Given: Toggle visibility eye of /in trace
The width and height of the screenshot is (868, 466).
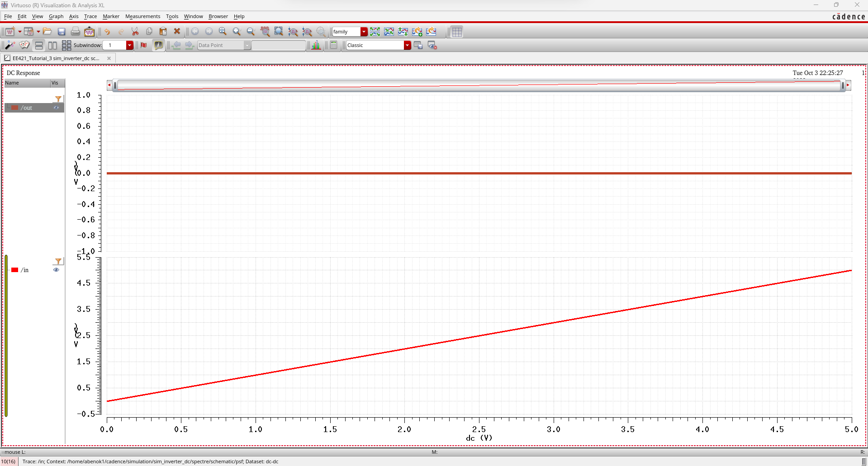Looking at the screenshot, I should (x=56, y=270).
